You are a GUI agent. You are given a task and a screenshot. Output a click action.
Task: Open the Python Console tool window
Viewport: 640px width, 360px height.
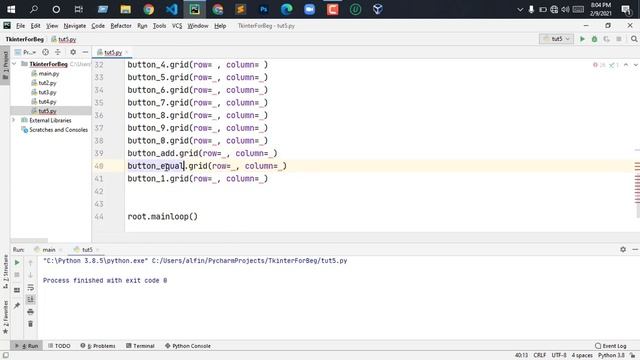(x=188, y=346)
